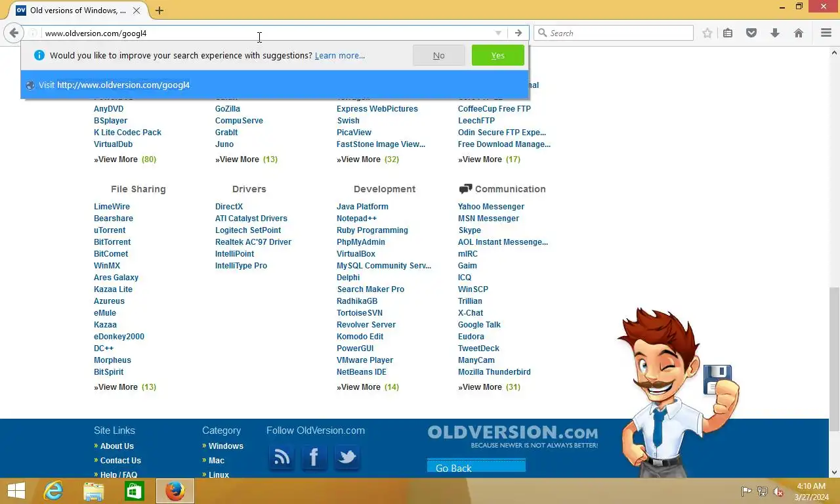Image resolution: width=840 pixels, height=504 pixels.
Task: Open the LimeWire link
Action: click(x=112, y=207)
